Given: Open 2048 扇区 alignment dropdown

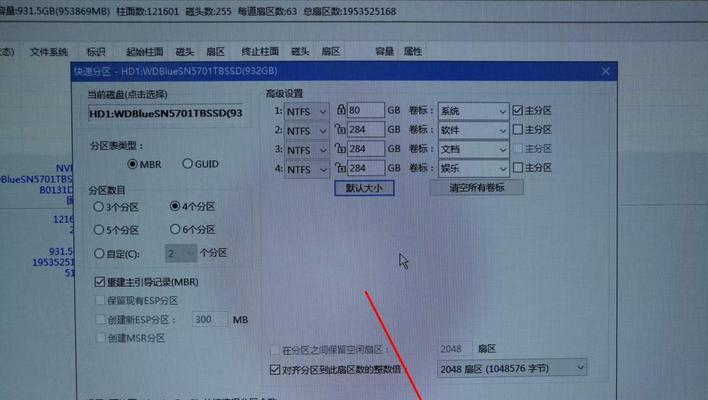Looking at the screenshot, I should click(x=512, y=368).
